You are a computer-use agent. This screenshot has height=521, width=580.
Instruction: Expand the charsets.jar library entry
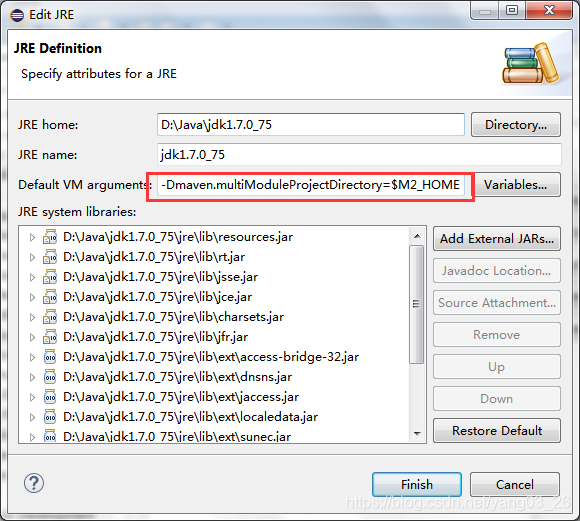[x=32, y=317]
